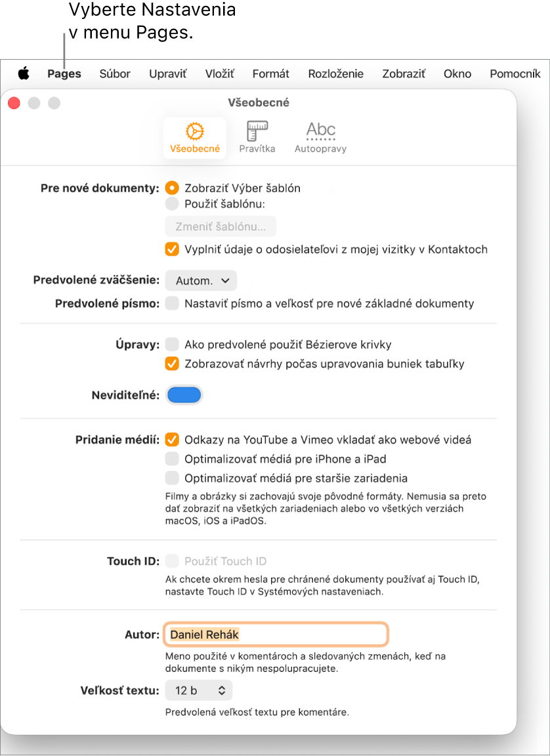
Task: Click the Autor name text field
Action: 276,635
